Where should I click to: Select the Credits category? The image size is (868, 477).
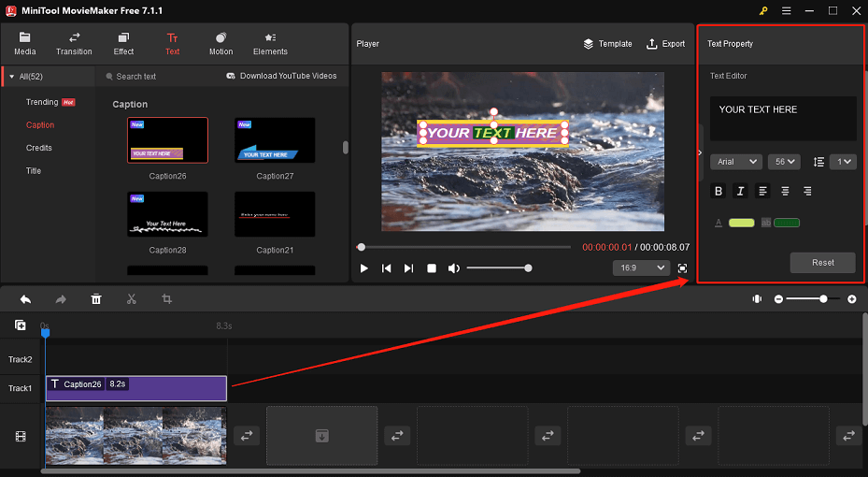[38, 148]
